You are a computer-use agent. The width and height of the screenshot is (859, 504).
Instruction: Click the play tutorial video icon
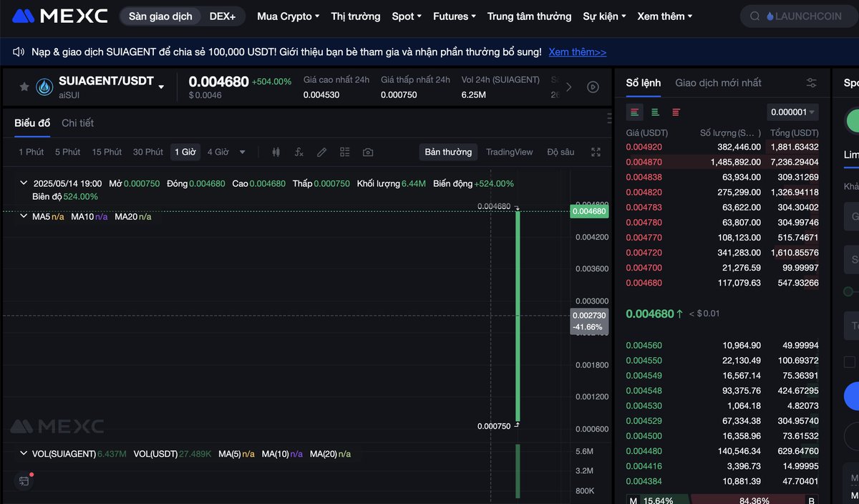coord(593,87)
